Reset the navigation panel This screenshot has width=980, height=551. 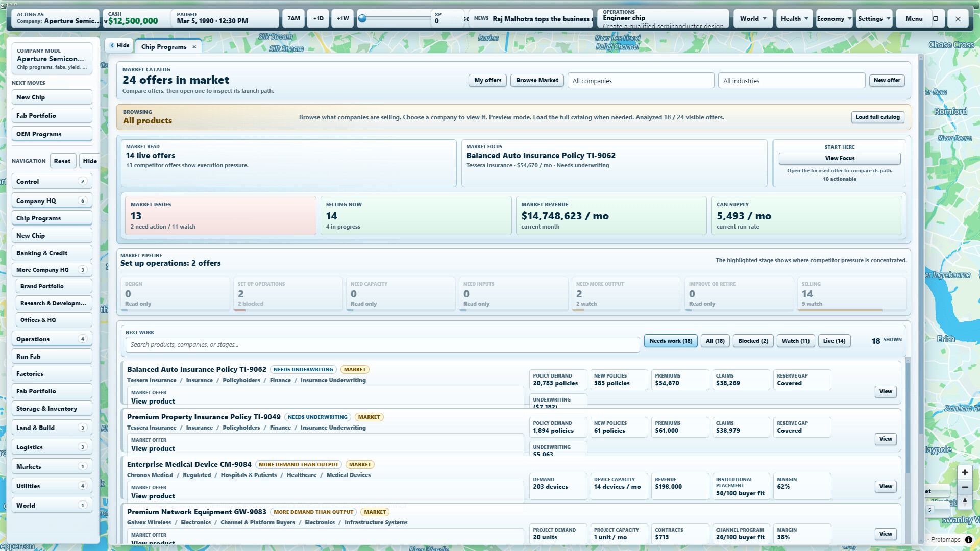click(x=62, y=161)
